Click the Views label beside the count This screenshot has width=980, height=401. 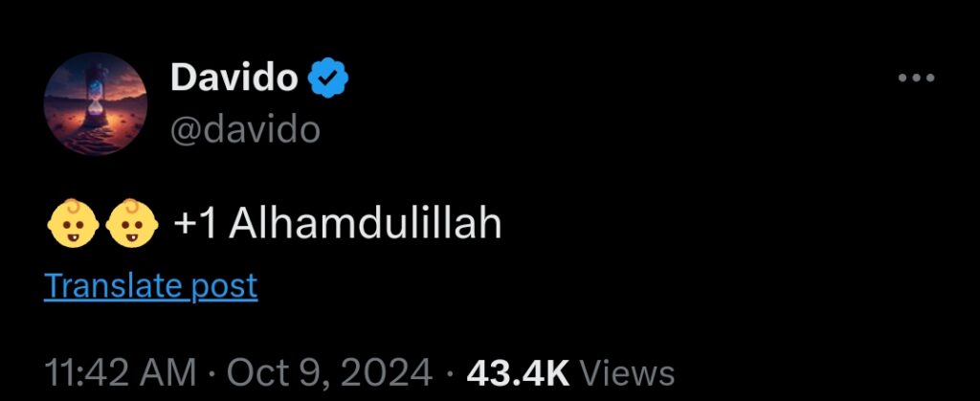click(628, 373)
